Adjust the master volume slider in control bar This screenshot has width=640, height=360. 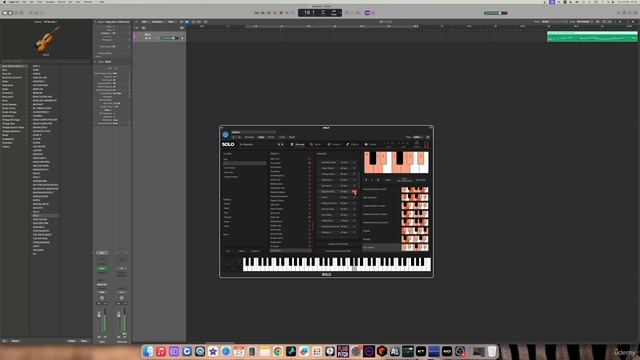point(496,13)
